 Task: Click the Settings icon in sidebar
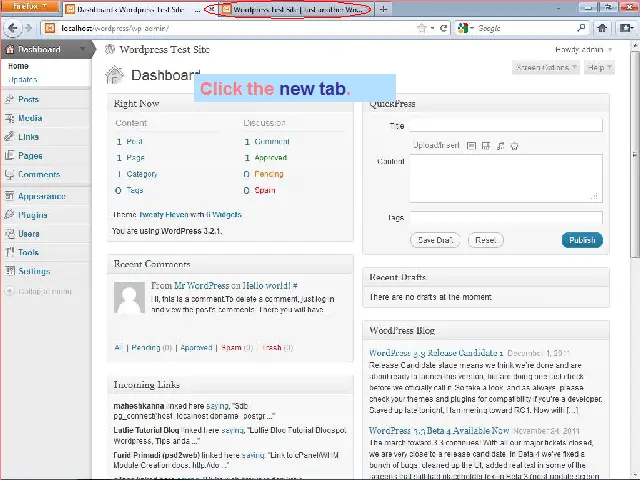(9, 271)
